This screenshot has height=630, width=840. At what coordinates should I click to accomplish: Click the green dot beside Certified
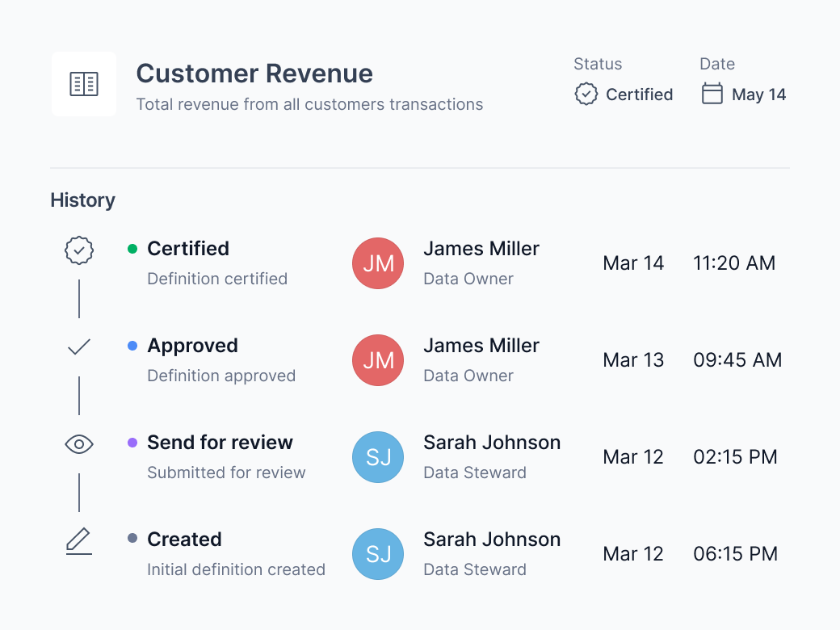click(x=132, y=249)
